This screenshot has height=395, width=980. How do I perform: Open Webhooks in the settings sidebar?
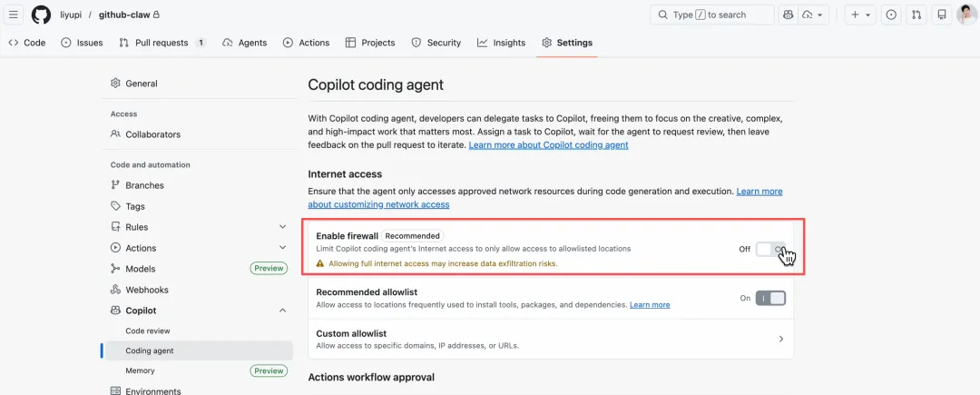tap(147, 290)
